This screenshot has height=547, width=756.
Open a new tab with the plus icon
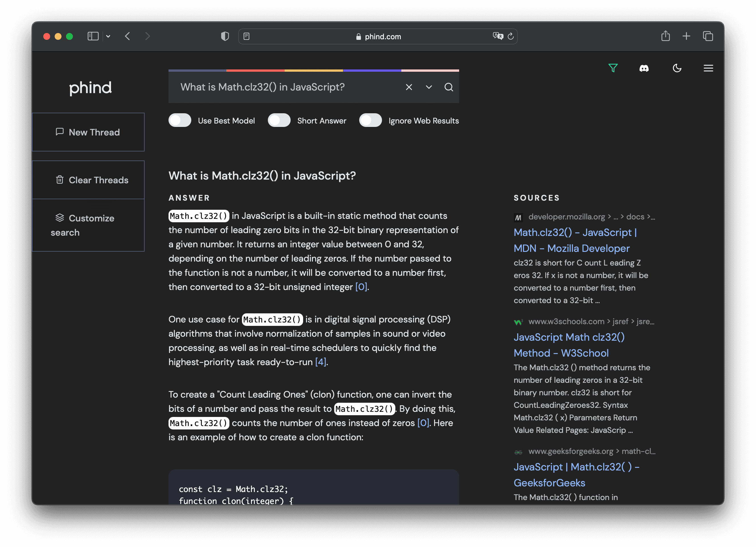[686, 36]
